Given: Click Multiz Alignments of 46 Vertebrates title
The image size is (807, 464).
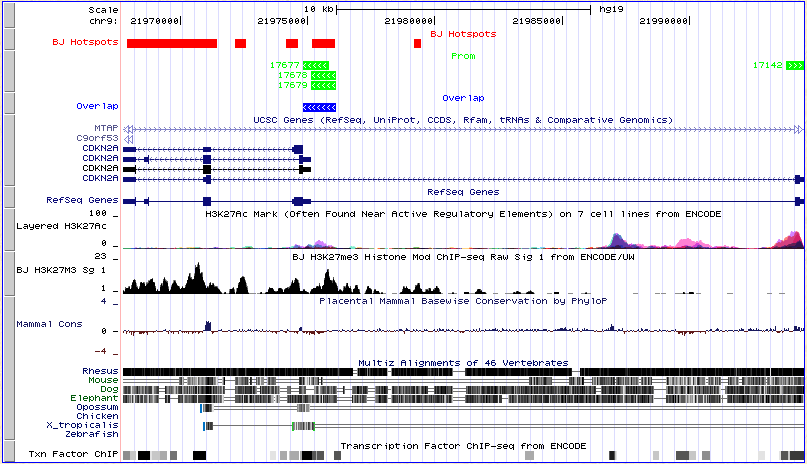Looking at the screenshot, I should 463,362.
